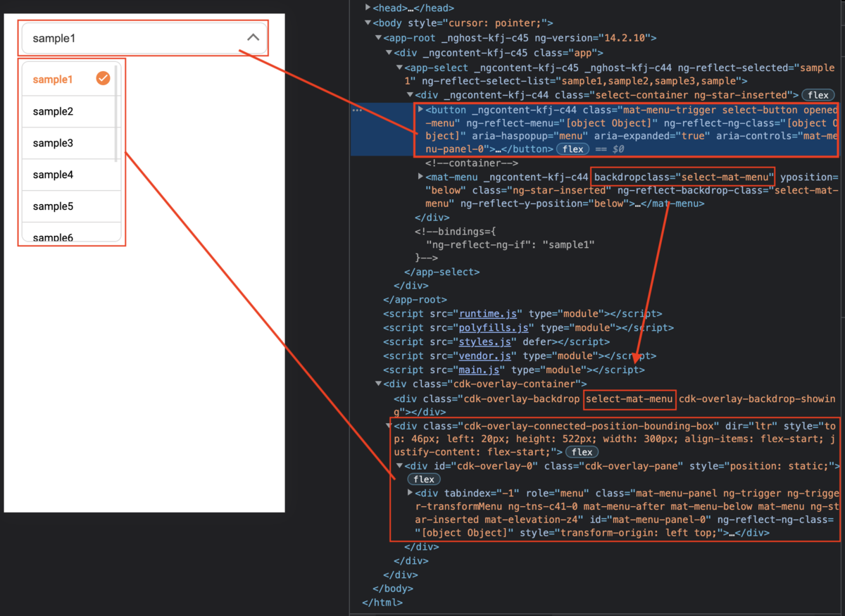Collapse the select-container div node
The image size is (845, 616).
coord(411,95)
